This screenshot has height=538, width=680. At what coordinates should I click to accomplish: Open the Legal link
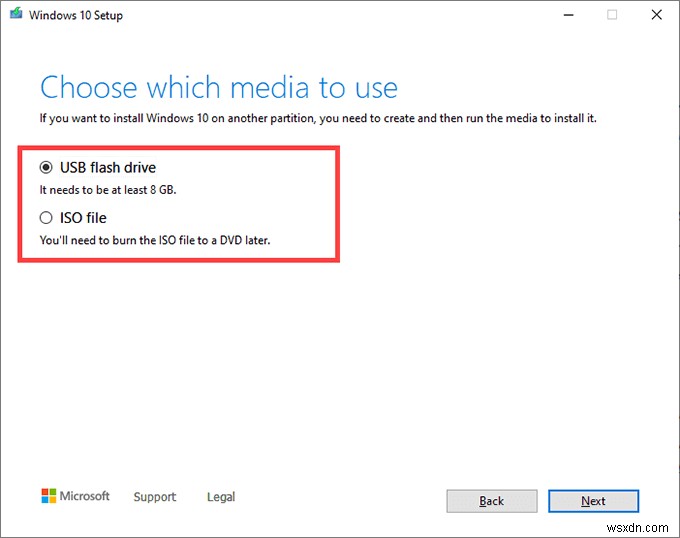click(x=221, y=497)
